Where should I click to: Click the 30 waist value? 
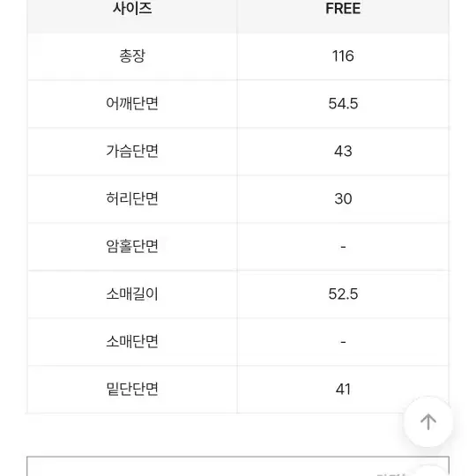point(343,199)
